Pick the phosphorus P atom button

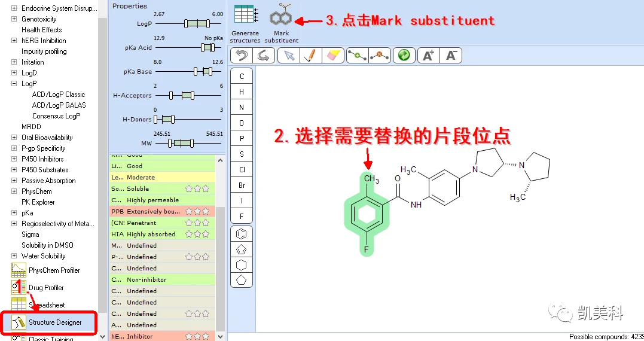(242, 138)
